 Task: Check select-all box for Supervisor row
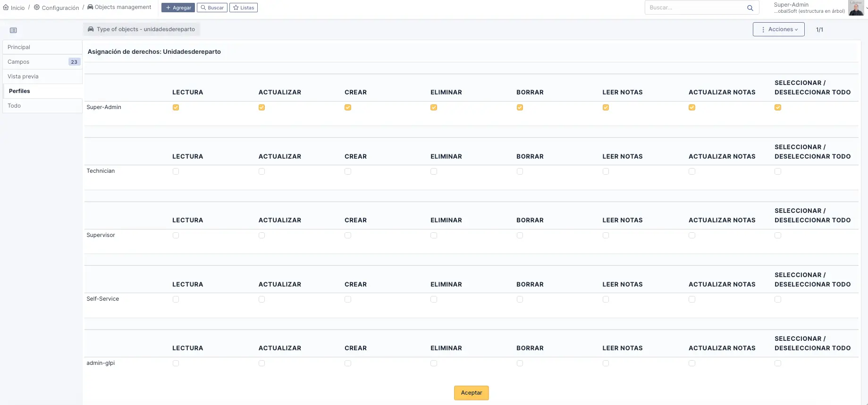778,236
